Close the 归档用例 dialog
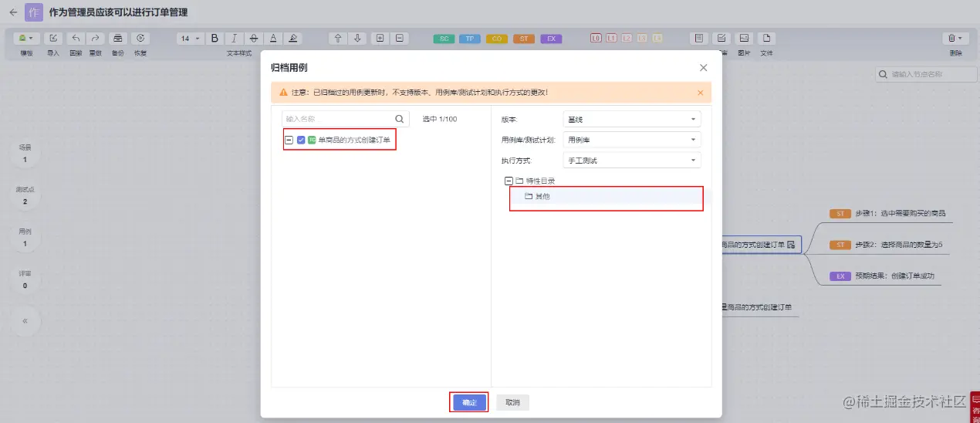Image resolution: width=980 pixels, height=423 pixels. pos(703,67)
